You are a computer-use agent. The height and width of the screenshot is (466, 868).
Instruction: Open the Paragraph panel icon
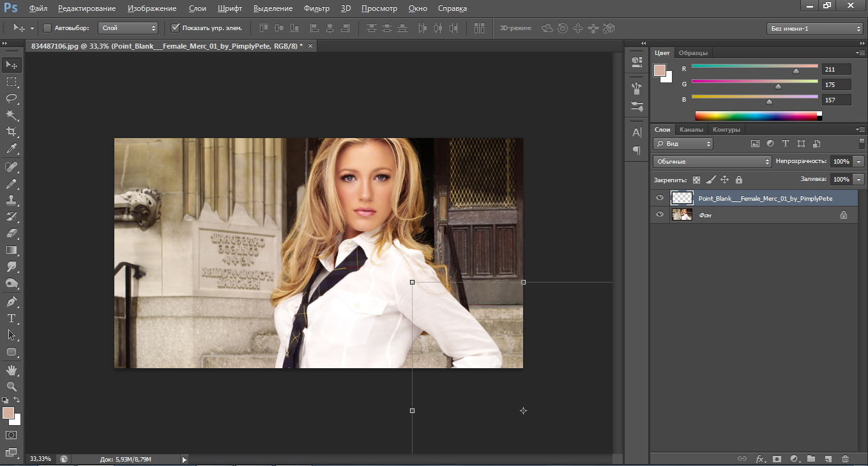click(636, 150)
